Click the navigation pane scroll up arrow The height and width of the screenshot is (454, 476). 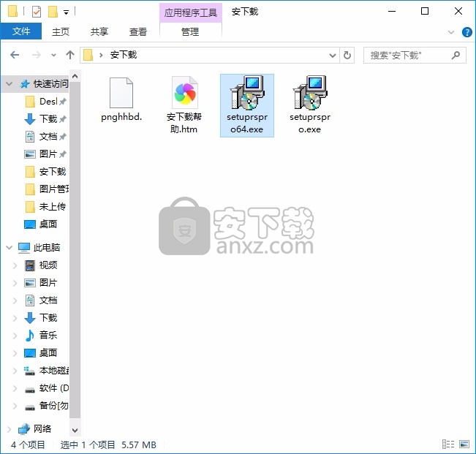point(75,76)
